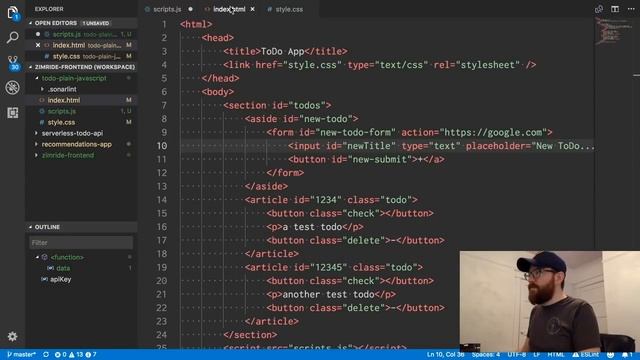
Task: Collapse the Outline section
Action: pos(47,227)
